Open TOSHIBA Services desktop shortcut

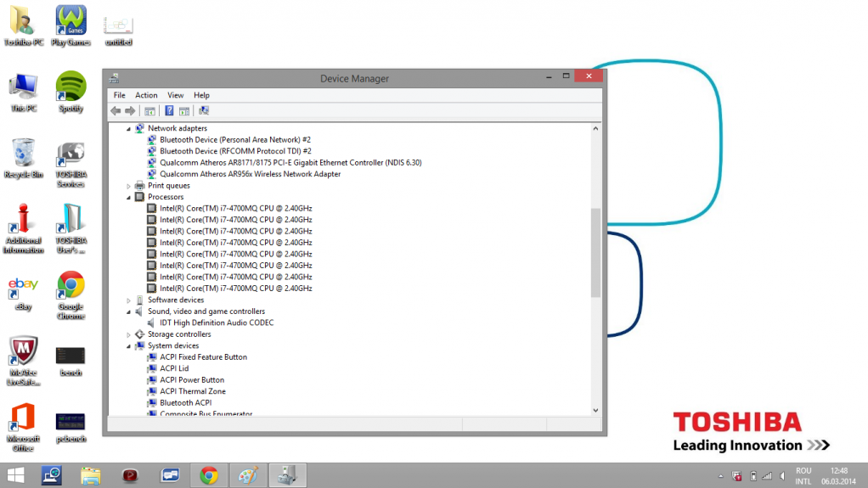pos(70,164)
